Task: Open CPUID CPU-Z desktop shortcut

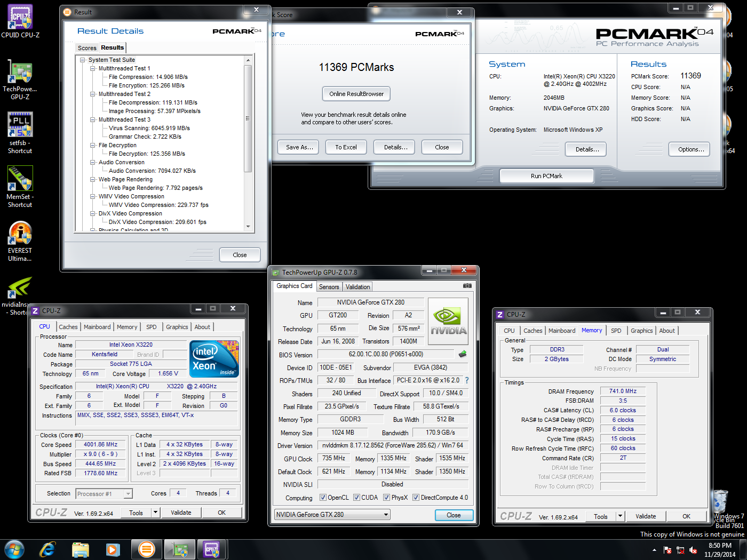Action: [20, 21]
